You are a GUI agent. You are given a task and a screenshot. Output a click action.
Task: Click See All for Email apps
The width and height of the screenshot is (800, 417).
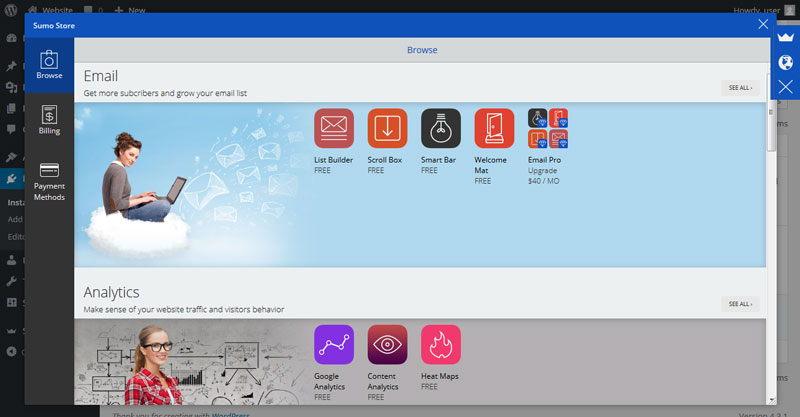(740, 88)
